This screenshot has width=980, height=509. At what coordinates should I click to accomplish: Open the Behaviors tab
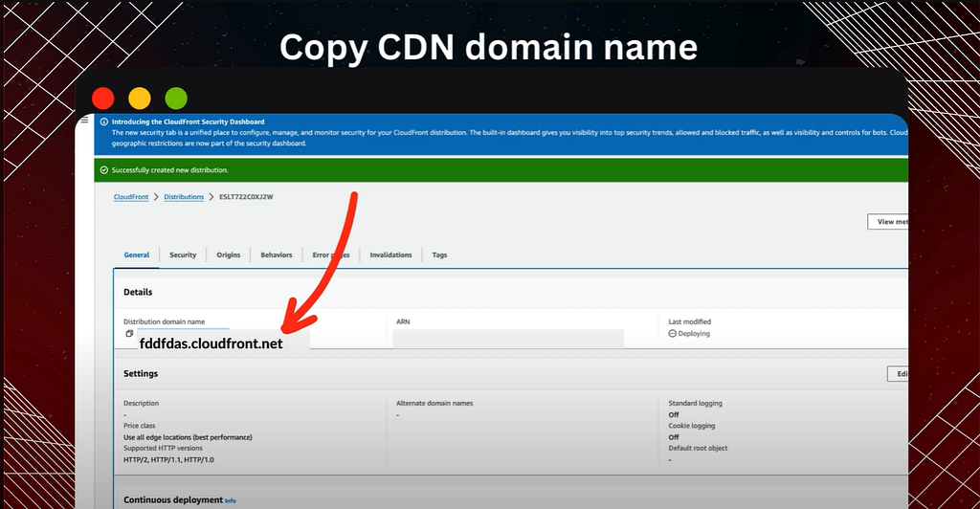[x=277, y=254]
